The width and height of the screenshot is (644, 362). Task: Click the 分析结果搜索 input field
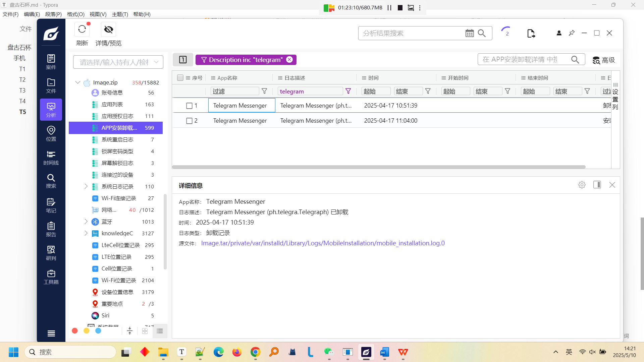click(413, 33)
